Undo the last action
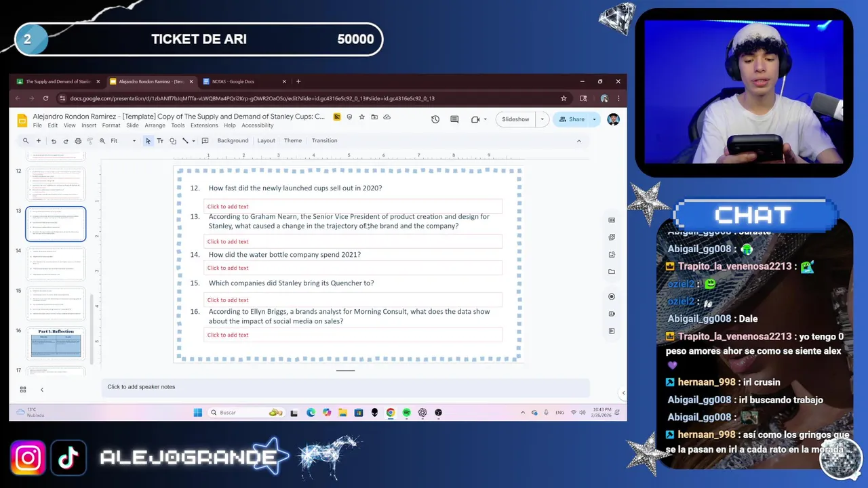 (x=54, y=141)
